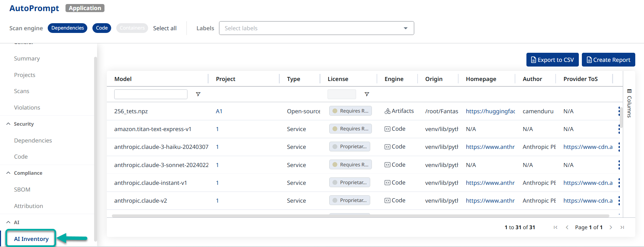Open the row menu for anthropic.claude-v2
Image resolution: width=644 pixels, height=247 pixels.
click(x=619, y=201)
